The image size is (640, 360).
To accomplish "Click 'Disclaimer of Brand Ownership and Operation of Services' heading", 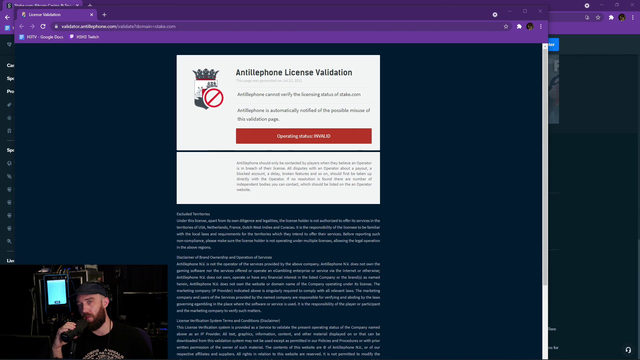I will 224,258.
